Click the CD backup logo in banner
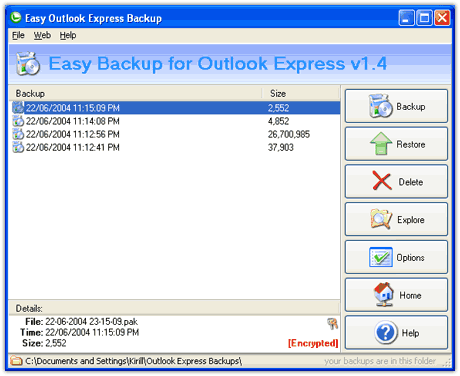 [x=28, y=63]
